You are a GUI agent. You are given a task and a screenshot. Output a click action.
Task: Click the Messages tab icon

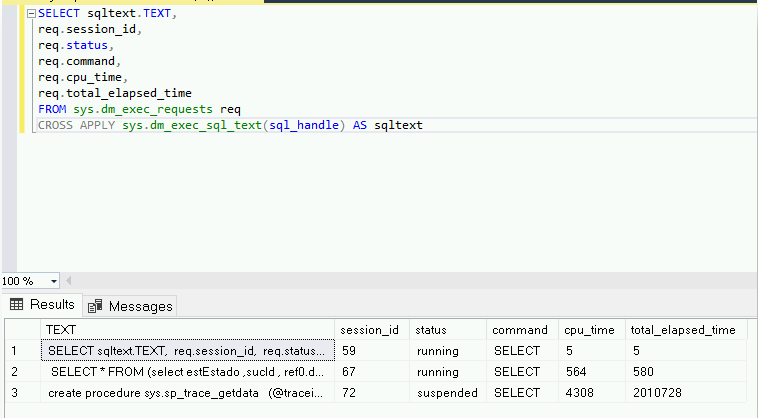pos(95,306)
